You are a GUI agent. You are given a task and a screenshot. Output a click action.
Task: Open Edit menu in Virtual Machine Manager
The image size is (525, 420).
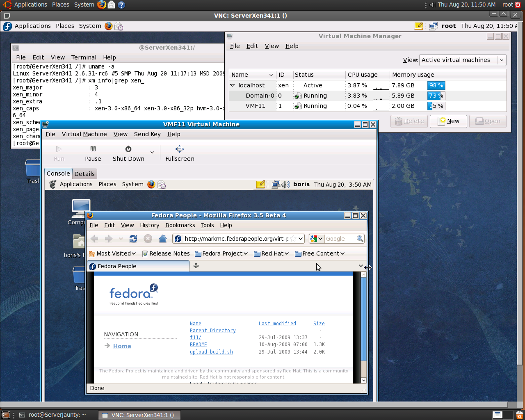coord(252,46)
